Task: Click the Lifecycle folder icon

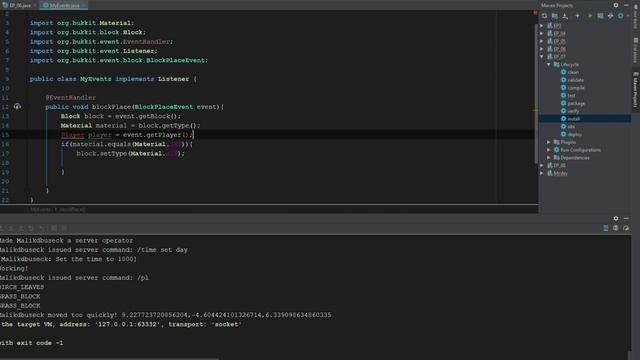Action: coord(556,64)
